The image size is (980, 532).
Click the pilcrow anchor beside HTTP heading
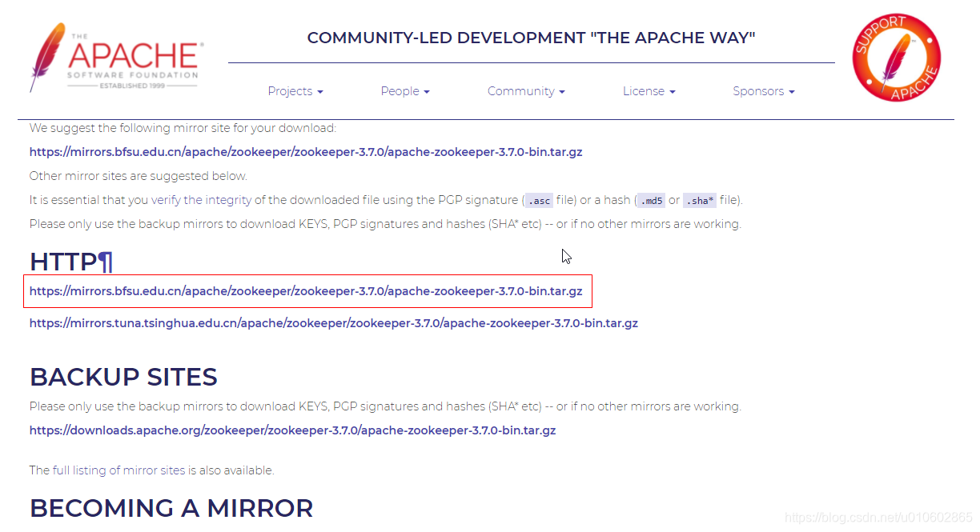click(106, 262)
